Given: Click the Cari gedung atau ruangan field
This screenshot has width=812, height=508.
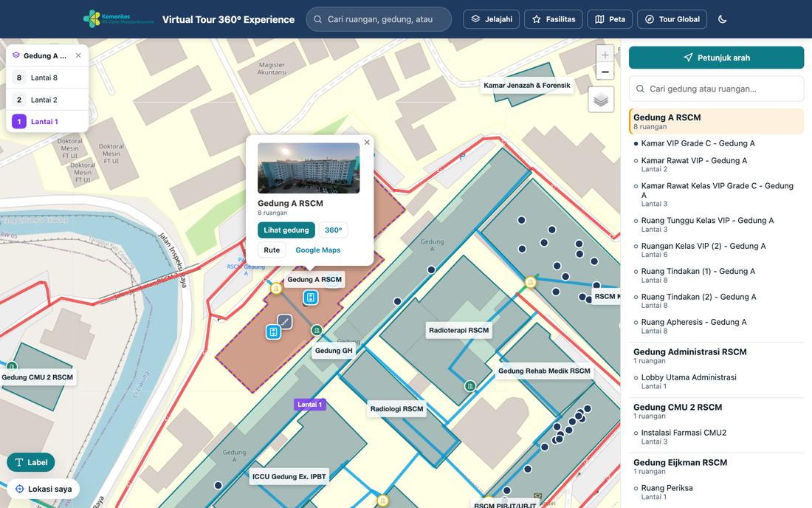Looking at the screenshot, I should tap(716, 89).
